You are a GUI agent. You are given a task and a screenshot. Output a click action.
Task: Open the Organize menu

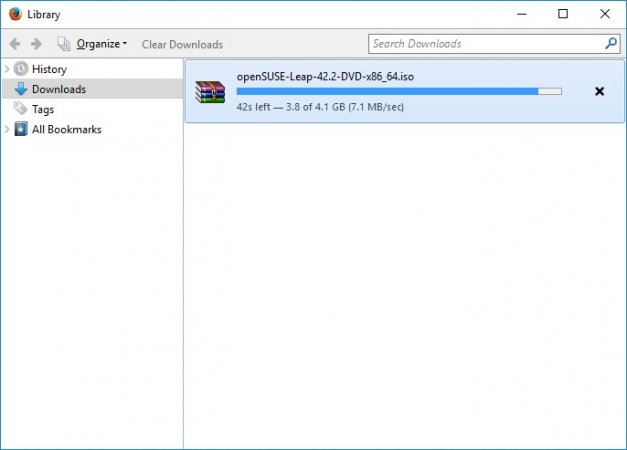102,44
